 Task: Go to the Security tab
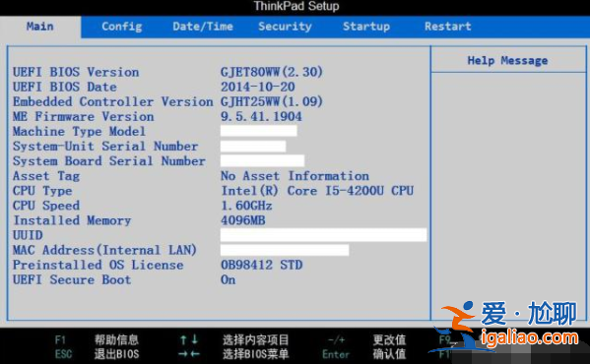tap(285, 27)
